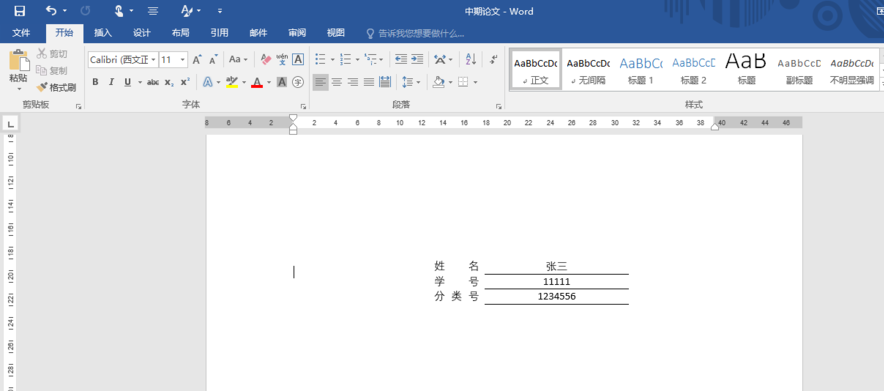Click the Undo arrow in title bar
This screenshot has height=391, width=884.
[x=51, y=11]
